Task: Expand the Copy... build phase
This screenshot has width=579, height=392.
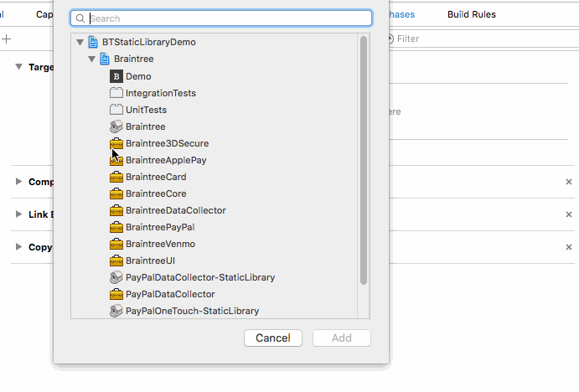Action: click(x=18, y=246)
